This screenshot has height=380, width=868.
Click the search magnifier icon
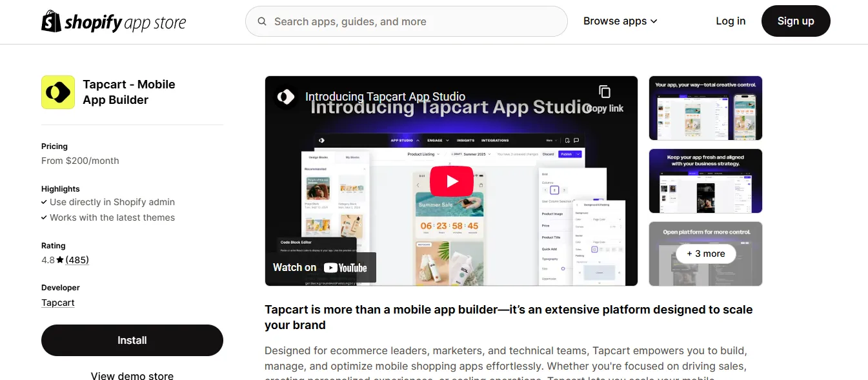[262, 21]
